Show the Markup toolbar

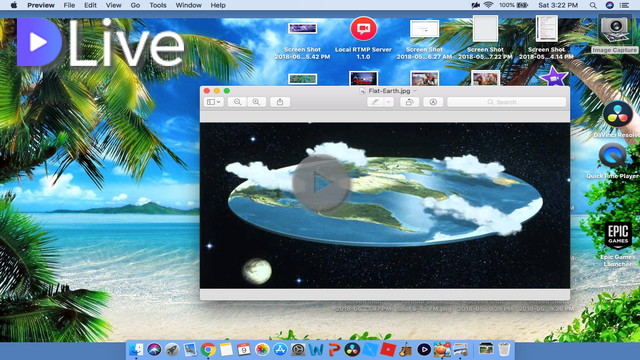(x=433, y=102)
